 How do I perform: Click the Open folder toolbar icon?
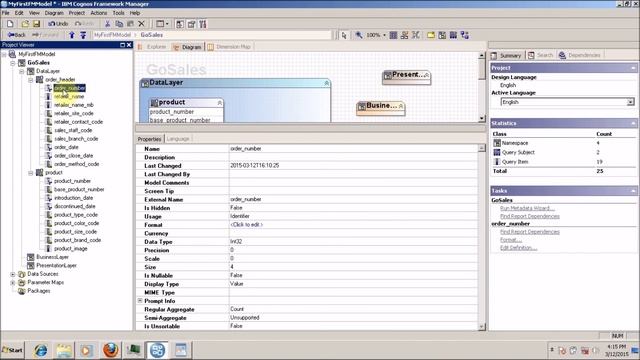[25, 24]
